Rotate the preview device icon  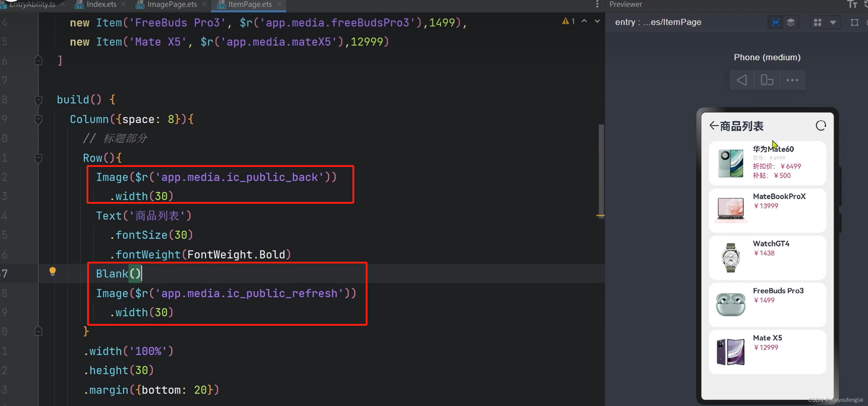tap(767, 80)
